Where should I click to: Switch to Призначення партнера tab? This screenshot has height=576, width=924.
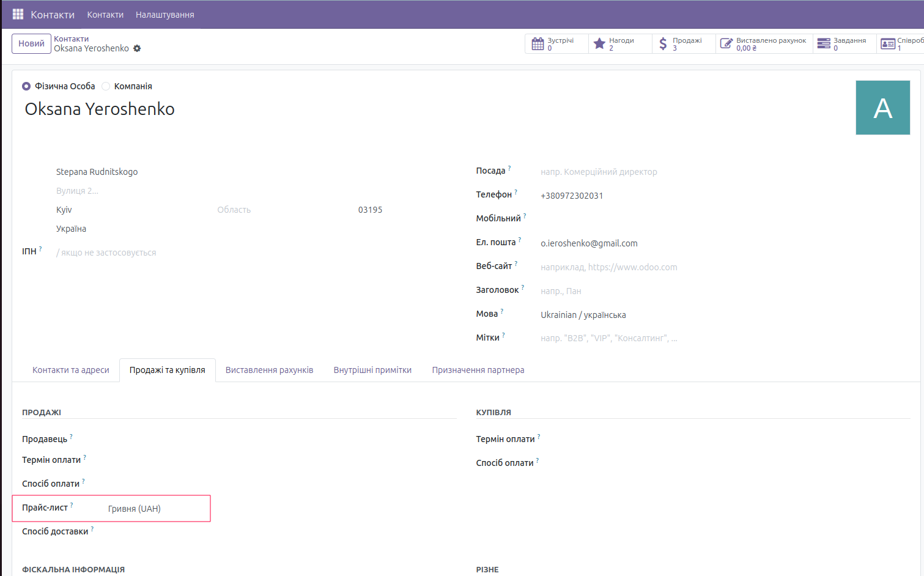pos(478,370)
